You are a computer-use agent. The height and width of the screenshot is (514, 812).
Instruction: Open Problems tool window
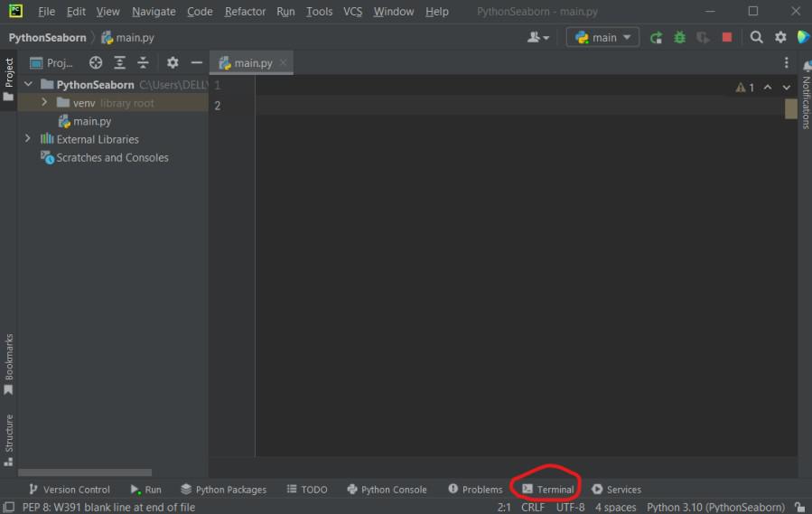[x=475, y=489]
